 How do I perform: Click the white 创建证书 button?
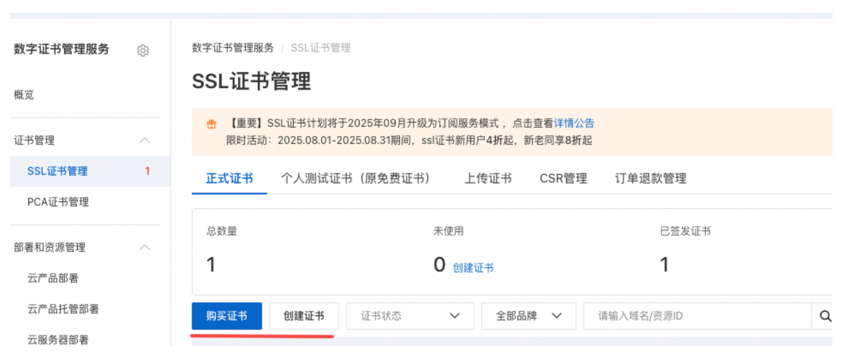304,316
